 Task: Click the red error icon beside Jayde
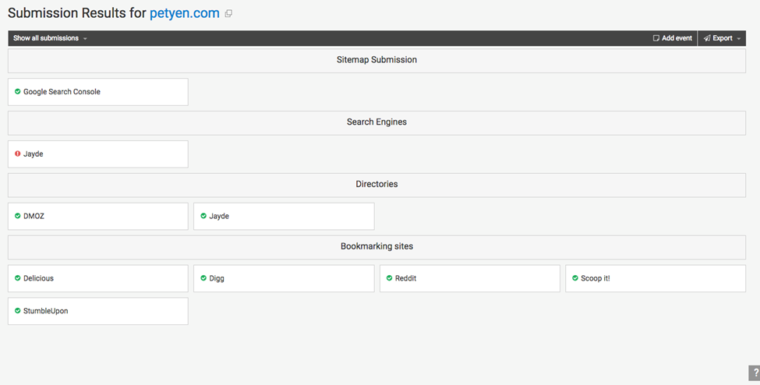coord(17,154)
